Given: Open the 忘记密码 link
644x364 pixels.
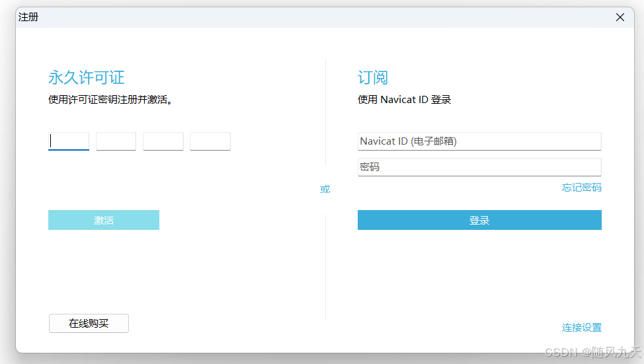Looking at the screenshot, I should point(582,188).
